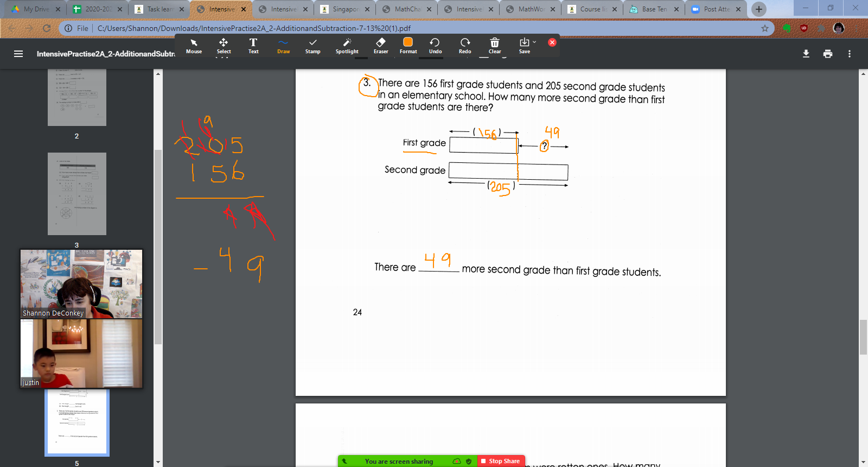
Task: Click the cloud recording indicator icon
Action: 457,461
